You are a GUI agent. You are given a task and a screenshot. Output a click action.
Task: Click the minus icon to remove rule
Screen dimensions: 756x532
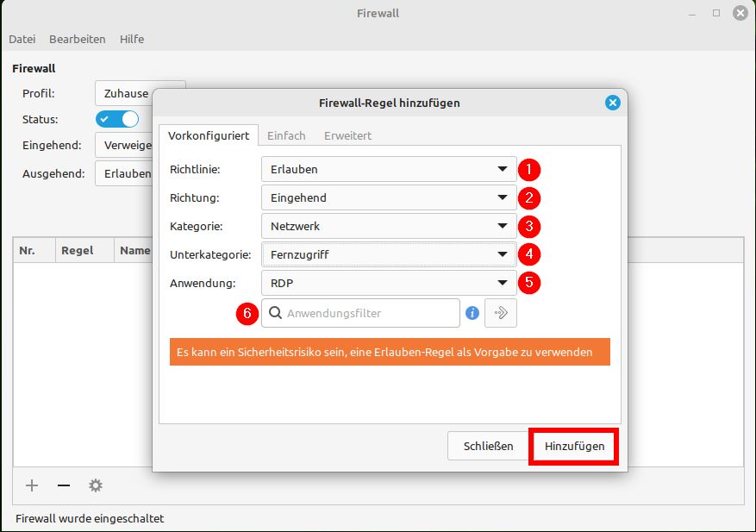pyautogui.click(x=63, y=485)
